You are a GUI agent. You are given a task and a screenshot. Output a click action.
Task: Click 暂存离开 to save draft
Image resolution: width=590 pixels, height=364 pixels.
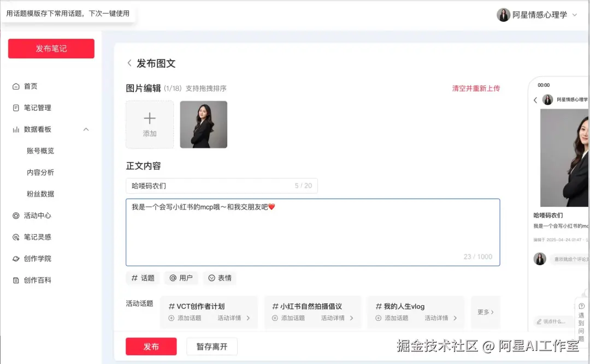click(x=211, y=346)
